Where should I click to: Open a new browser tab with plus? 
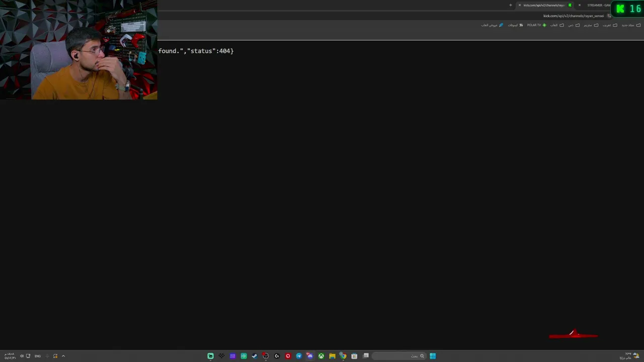(x=511, y=5)
